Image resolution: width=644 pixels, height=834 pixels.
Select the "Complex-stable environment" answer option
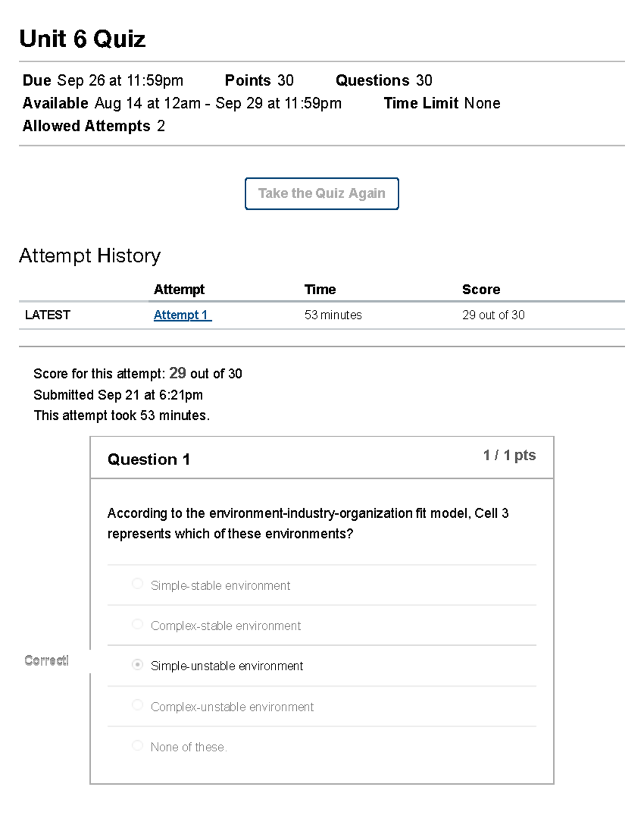point(137,623)
